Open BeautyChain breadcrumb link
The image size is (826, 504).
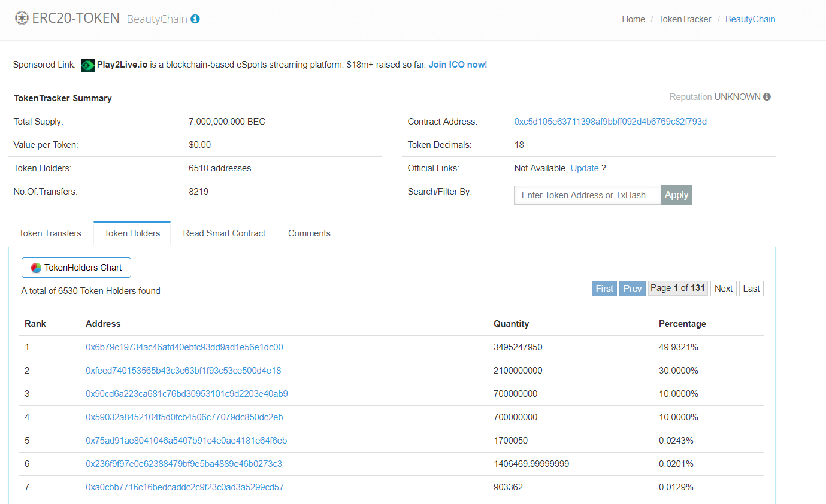pos(750,19)
